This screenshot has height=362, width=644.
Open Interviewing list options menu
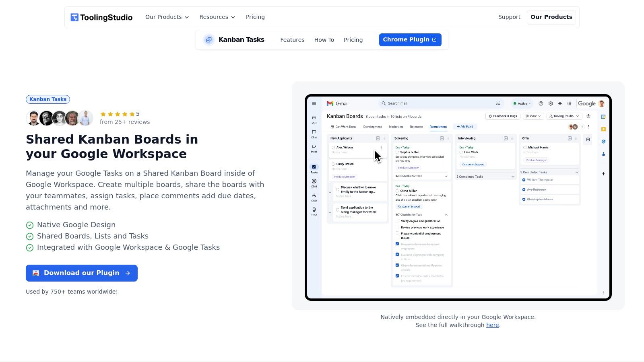[512, 138]
